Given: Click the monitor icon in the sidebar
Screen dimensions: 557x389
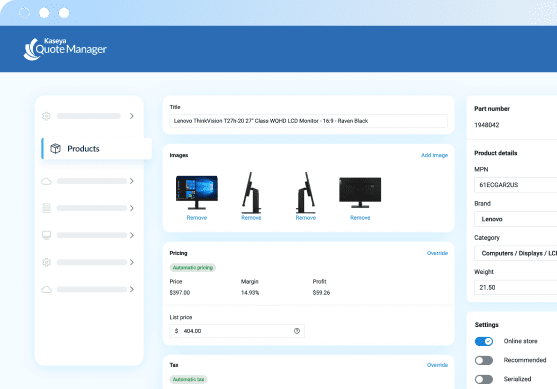Looking at the screenshot, I should coord(46,235).
